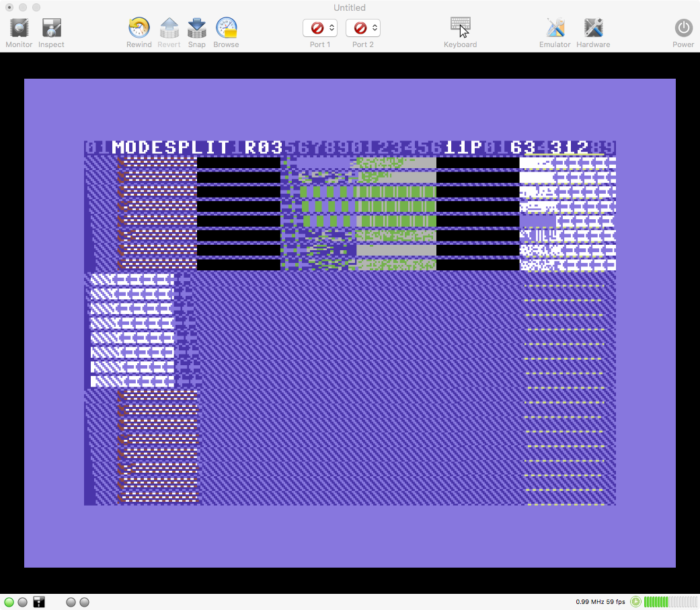Open the Port 2 device dropdown
This screenshot has width=700, height=610.
[x=363, y=28]
